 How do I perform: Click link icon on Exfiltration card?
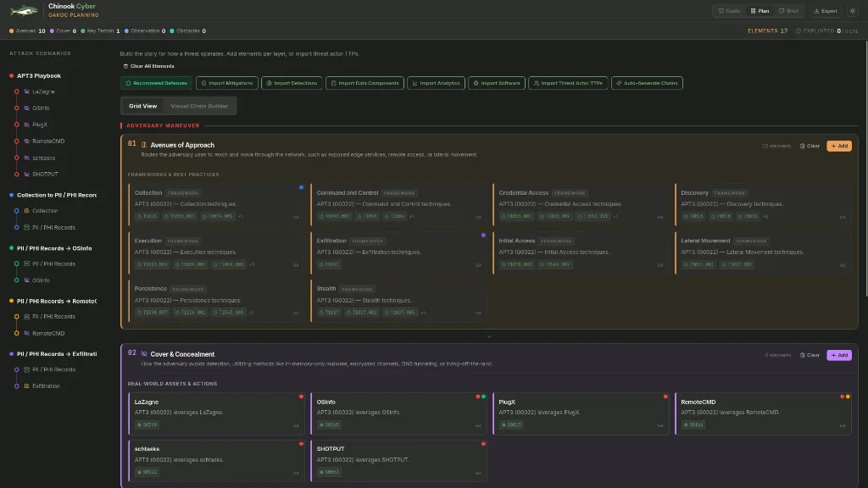click(478, 265)
